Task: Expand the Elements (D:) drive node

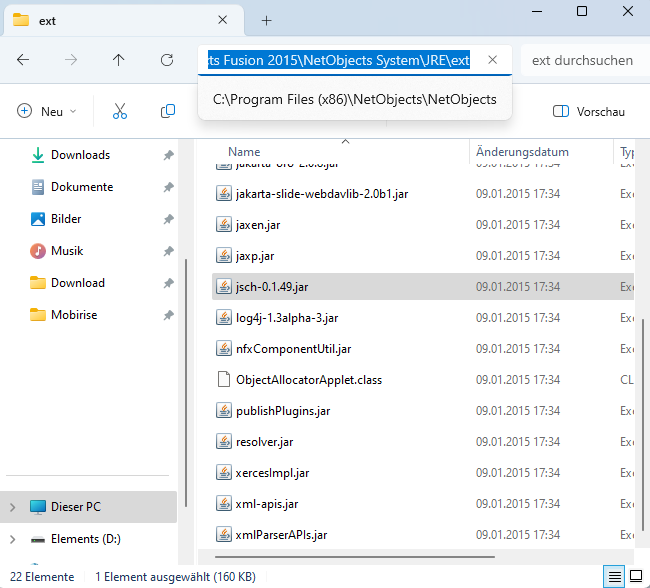Action: tap(12, 539)
